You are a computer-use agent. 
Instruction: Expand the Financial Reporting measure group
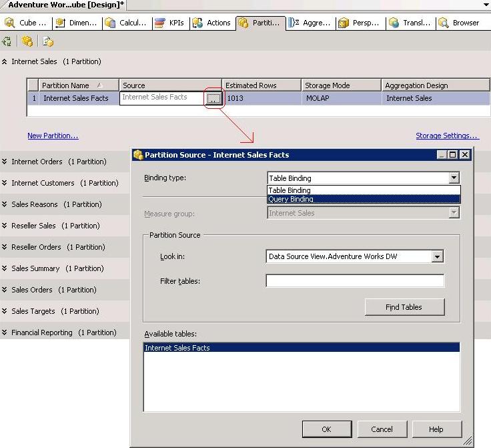tap(5, 332)
